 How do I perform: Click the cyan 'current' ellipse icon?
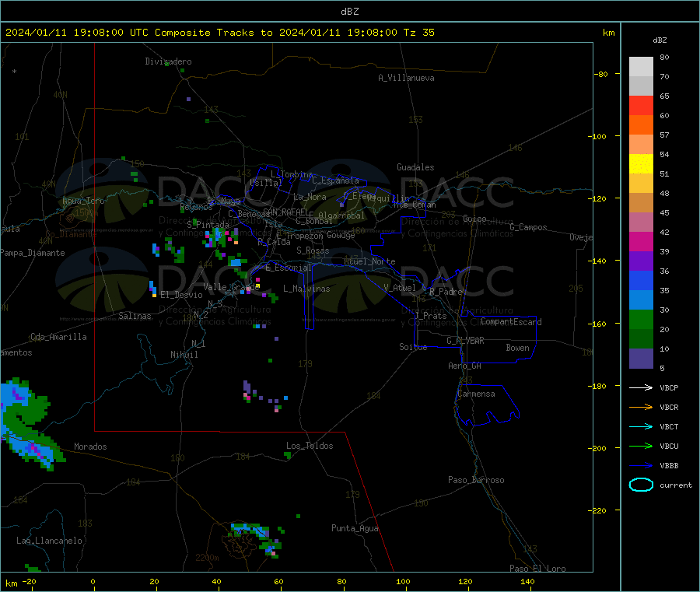click(641, 485)
